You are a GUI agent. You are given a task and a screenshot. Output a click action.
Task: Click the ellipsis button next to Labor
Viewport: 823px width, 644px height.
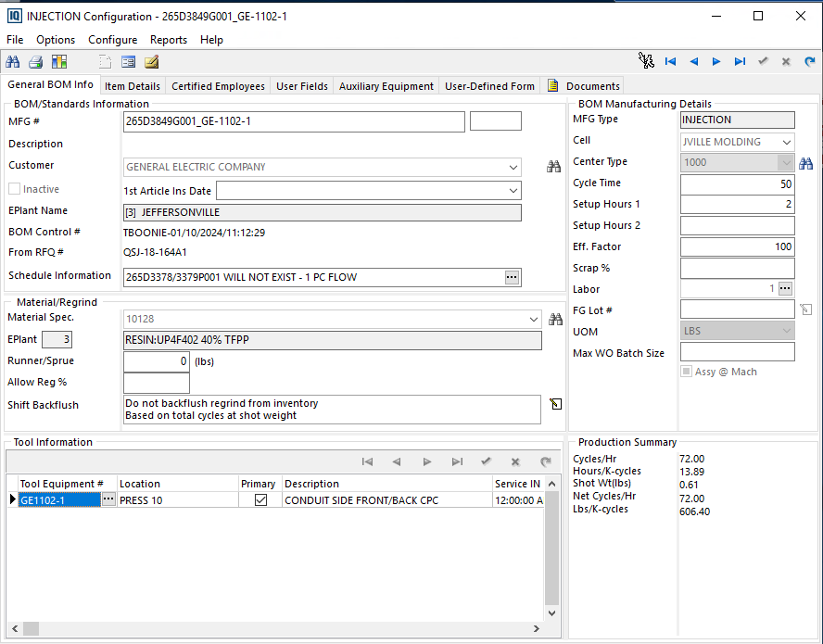[x=785, y=289]
